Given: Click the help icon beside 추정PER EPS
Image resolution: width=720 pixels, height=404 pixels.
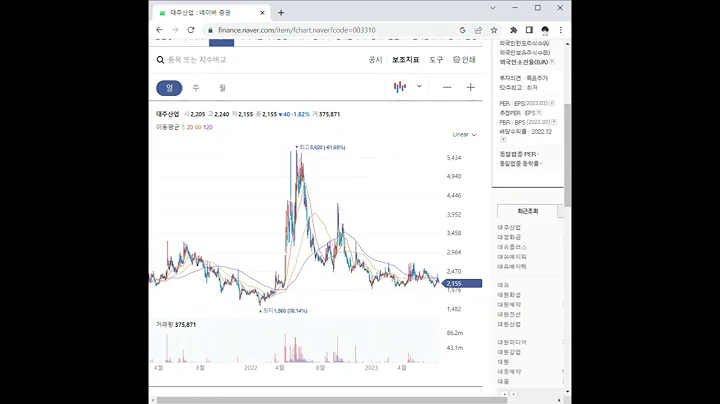Looking at the screenshot, I should click(539, 112).
